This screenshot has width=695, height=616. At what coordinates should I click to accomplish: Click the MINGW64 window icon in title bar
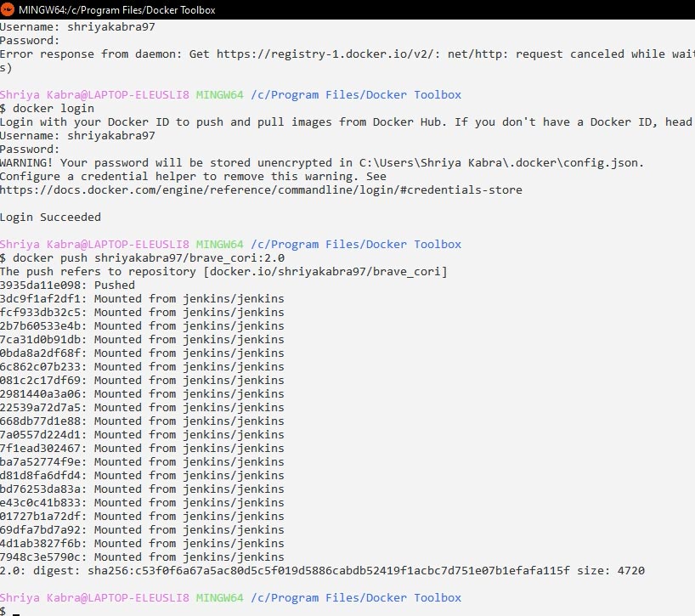pyautogui.click(x=8, y=9)
